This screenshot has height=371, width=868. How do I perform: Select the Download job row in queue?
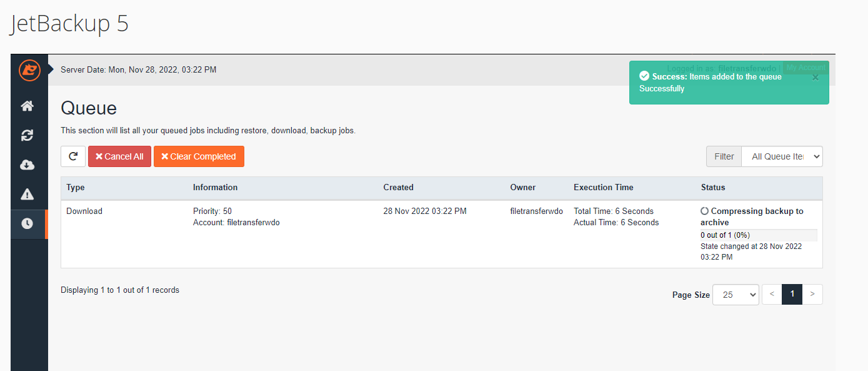pos(84,211)
